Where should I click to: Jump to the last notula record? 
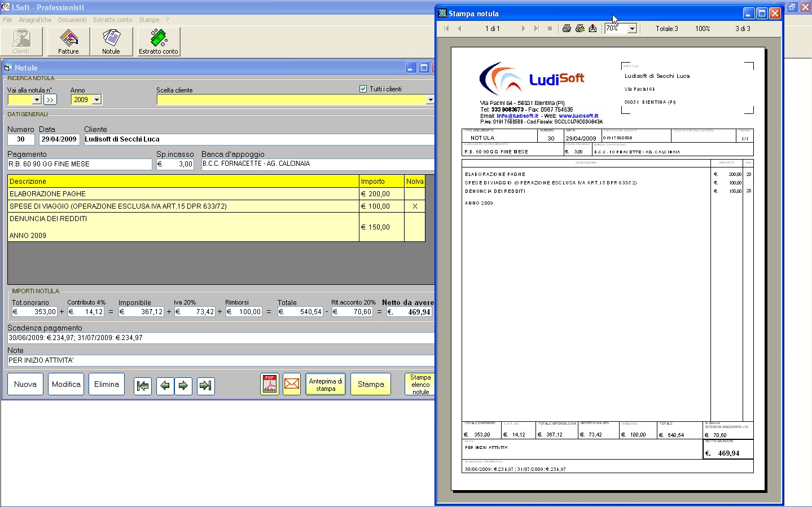205,386
